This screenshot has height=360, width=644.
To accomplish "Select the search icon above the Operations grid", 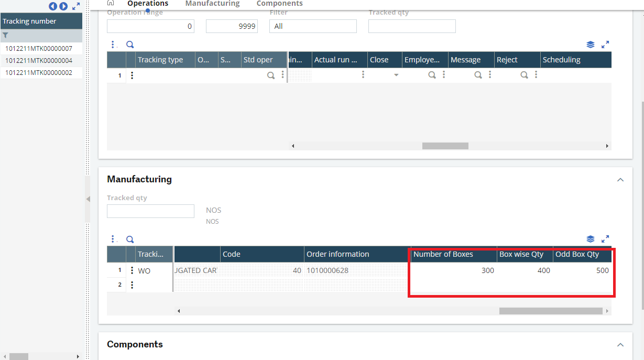I will point(129,45).
